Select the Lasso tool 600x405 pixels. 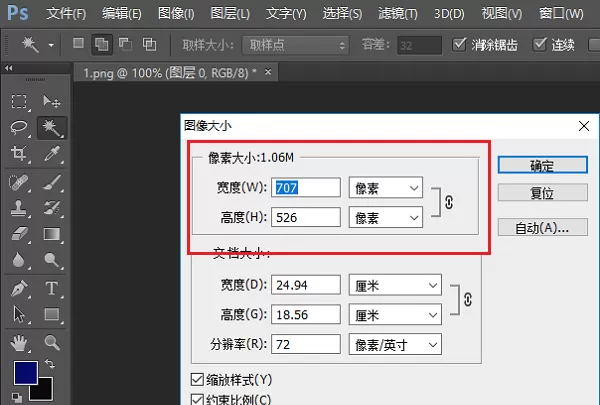coord(19,127)
